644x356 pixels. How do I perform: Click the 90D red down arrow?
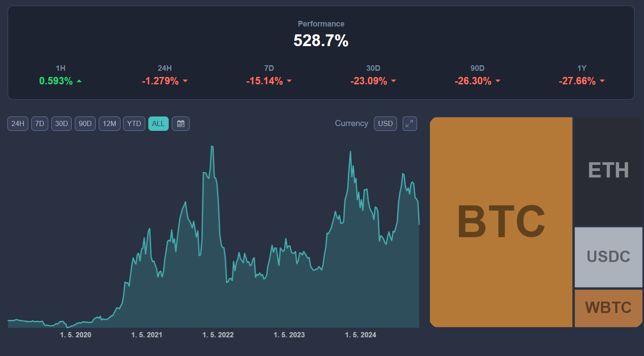coord(498,81)
